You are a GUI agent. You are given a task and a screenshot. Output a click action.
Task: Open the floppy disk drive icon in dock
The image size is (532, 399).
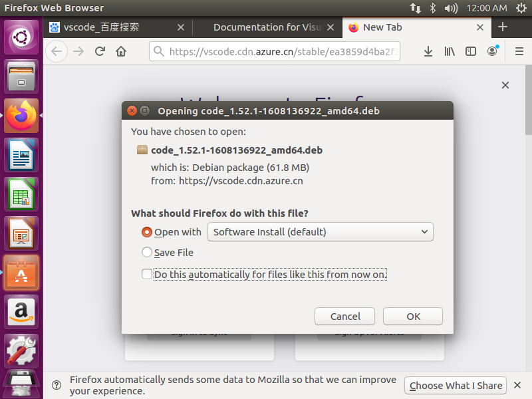click(x=21, y=384)
